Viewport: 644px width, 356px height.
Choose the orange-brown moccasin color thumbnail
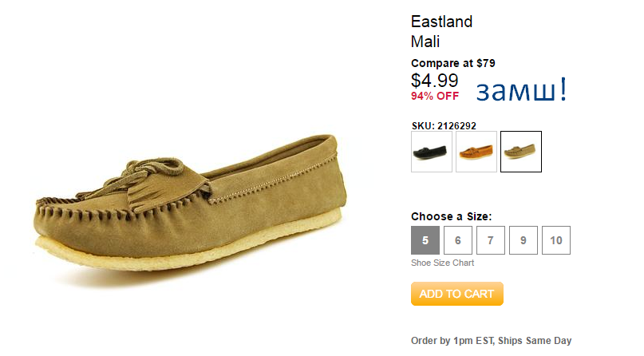point(476,152)
